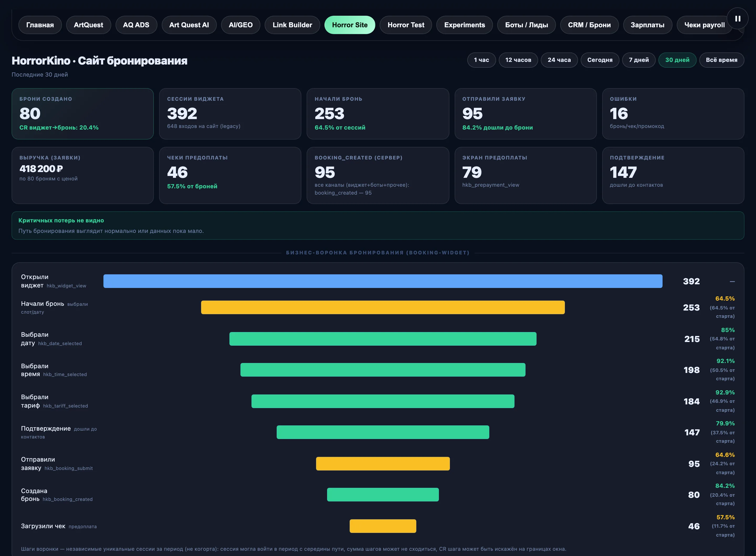Screen dimensions: 756x556
Task: Open the Link Builder tab
Action: [292, 25]
